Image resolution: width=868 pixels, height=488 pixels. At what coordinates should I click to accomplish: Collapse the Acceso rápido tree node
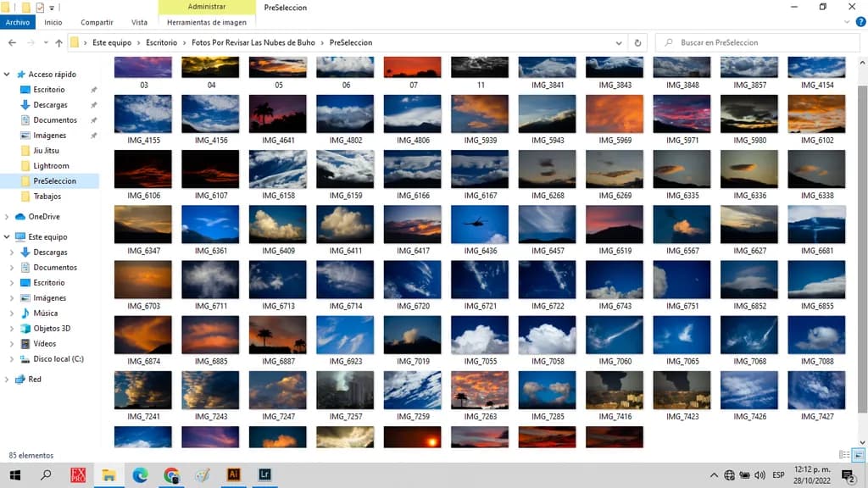click(x=7, y=75)
